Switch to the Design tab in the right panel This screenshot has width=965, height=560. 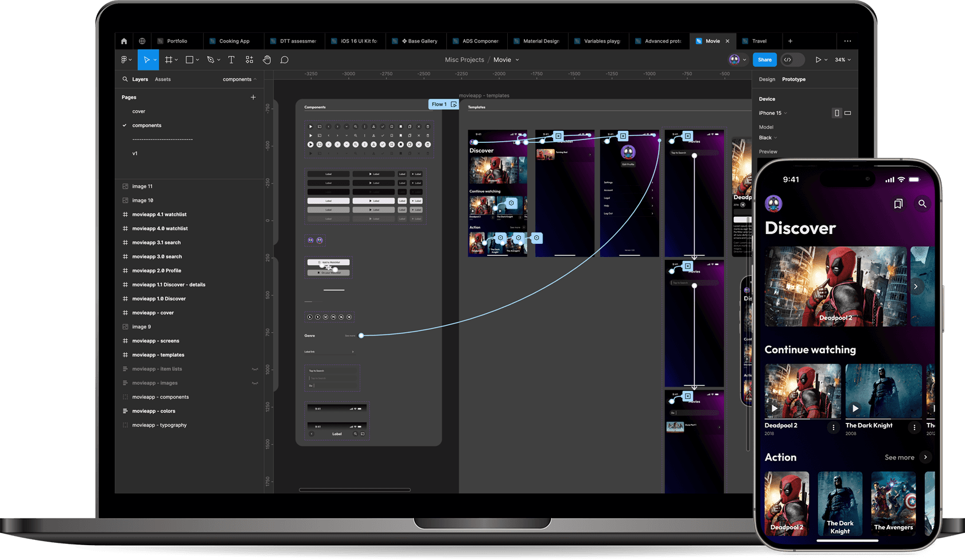[x=766, y=79]
